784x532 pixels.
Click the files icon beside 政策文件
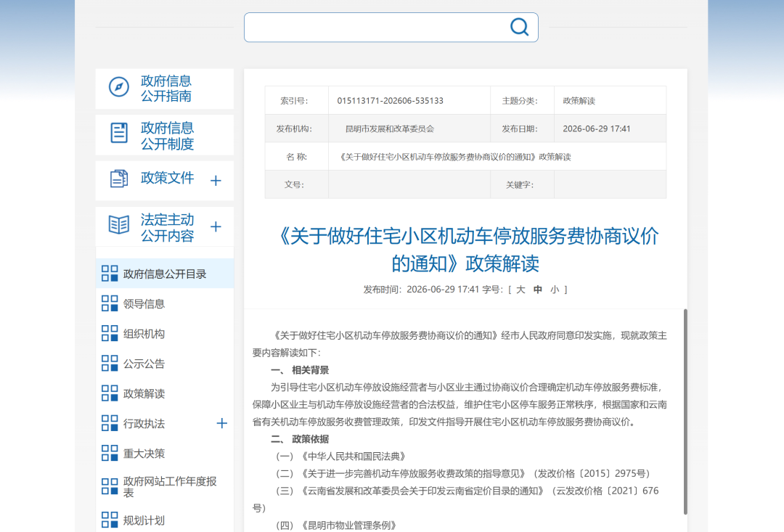click(119, 179)
